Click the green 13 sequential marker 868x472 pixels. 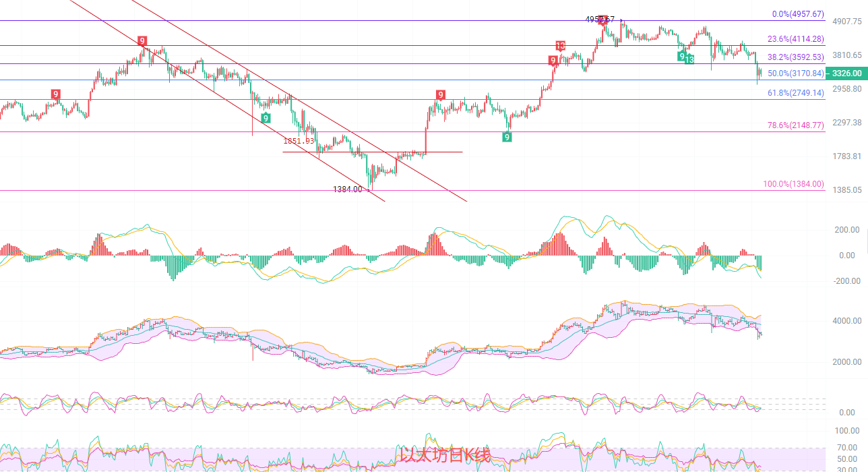tap(689, 59)
